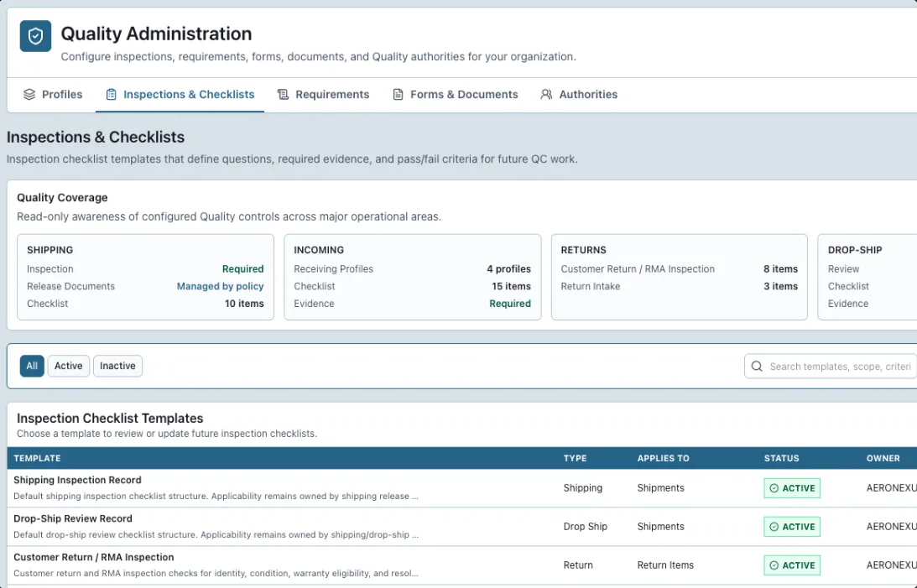Image resolution: width=917 pixels, height=588 pixels.
Task: Click the Quality Coverage heading
Action: [x=62, y=198]
